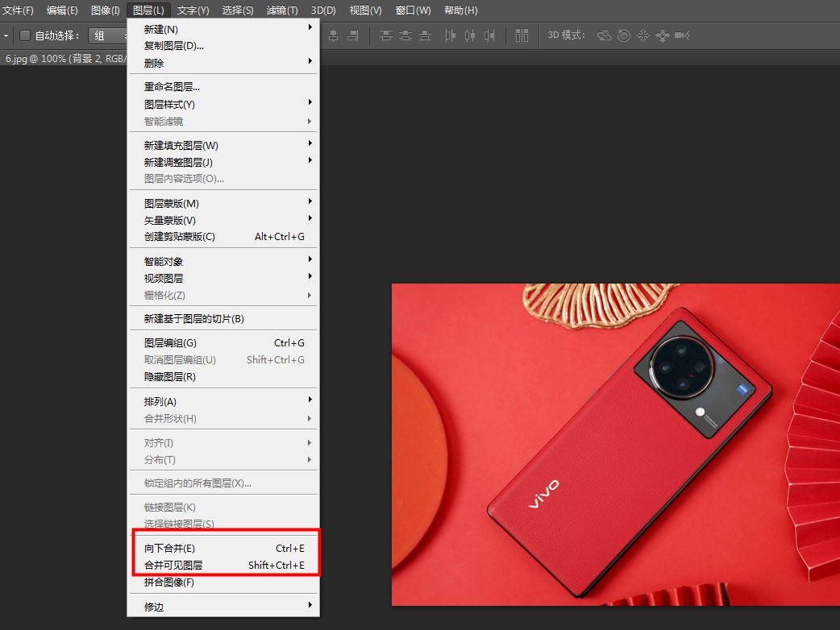Expand the 图层蒙版(M) submenu arrow
This screenshot has width=840, height=630.
[310, 201]
